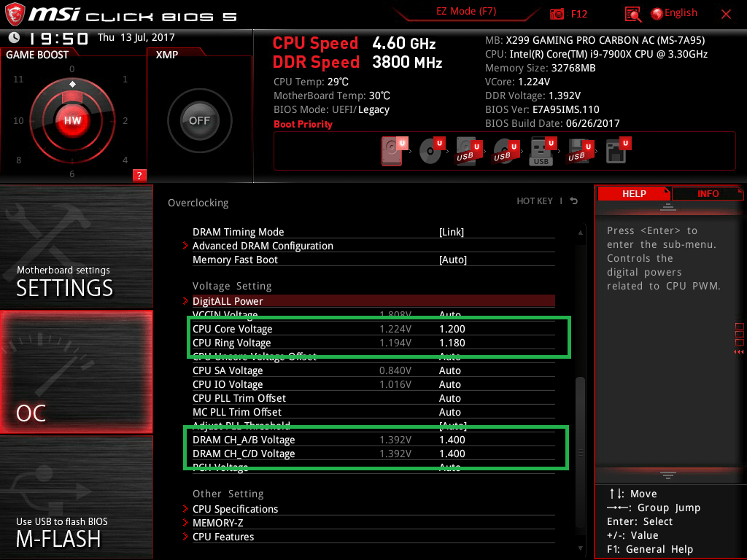Click the help panel bottom collapse handle
Screen dimensions: 747x560
(x=668, y=475)
